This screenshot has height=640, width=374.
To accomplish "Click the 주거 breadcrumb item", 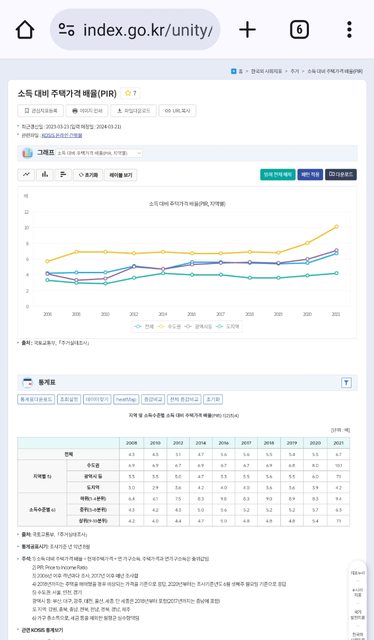I will click(x=294, y=71).
